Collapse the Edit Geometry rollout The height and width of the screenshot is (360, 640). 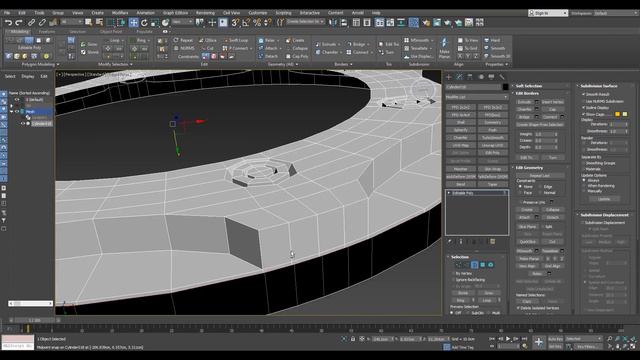point(540,168)
